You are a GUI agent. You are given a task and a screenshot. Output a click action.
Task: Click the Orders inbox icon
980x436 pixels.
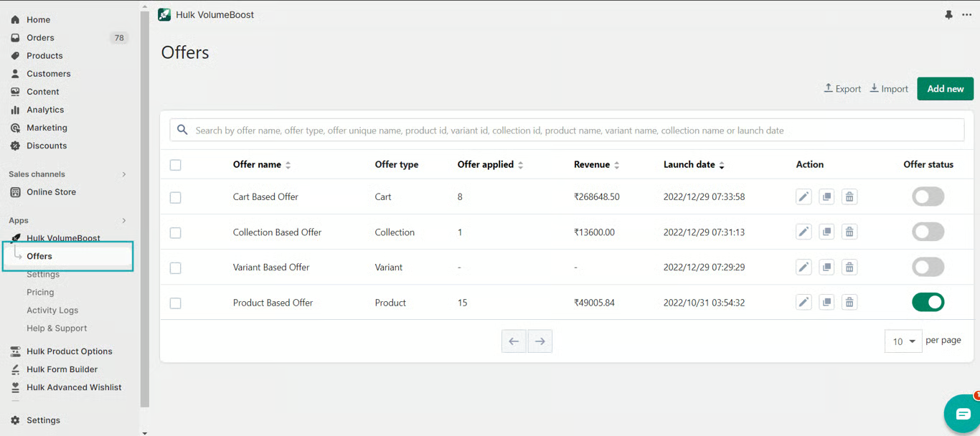(x=15, y=38)
